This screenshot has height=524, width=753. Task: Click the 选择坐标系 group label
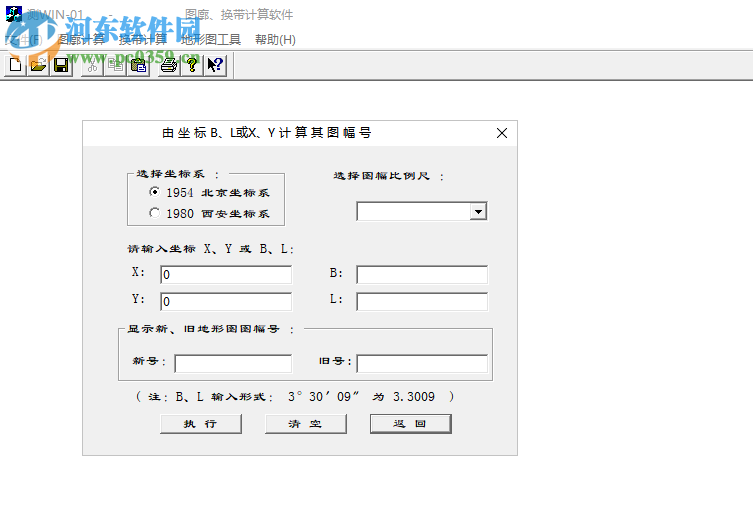click(x=178, y=174)
